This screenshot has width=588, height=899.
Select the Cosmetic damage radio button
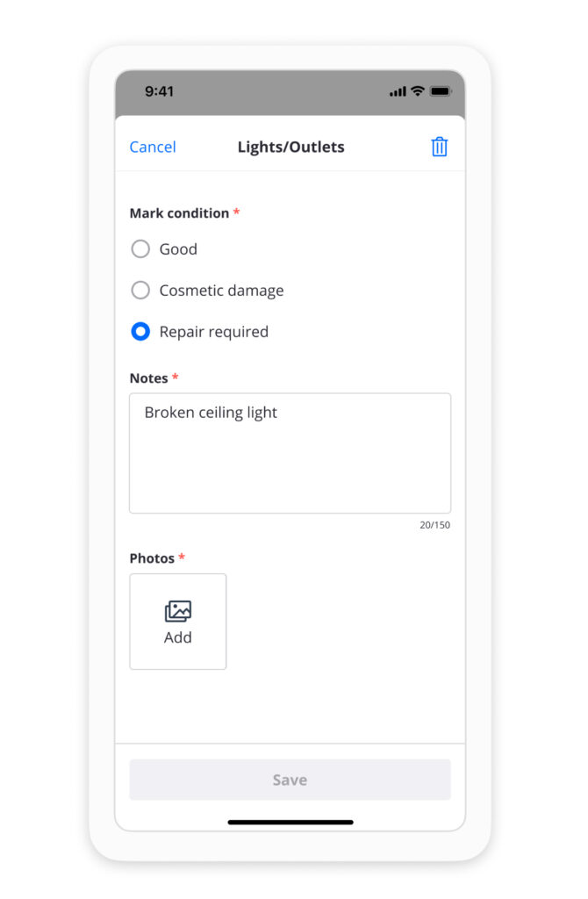pos(140,290)
